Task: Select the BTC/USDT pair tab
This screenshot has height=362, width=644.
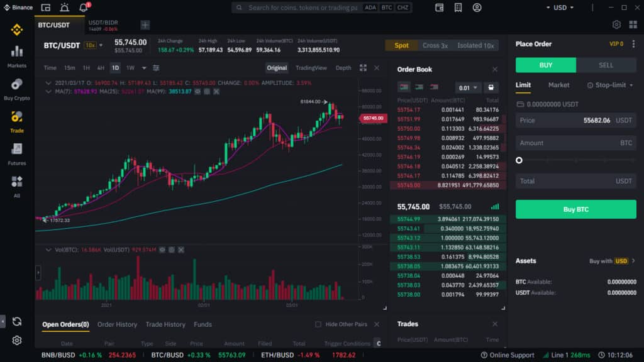Action: tap(54, 25)
